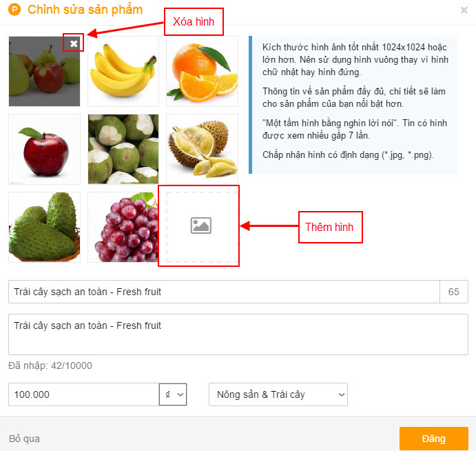Click the price field showing 100.000
476x451 pixels.
84,394
